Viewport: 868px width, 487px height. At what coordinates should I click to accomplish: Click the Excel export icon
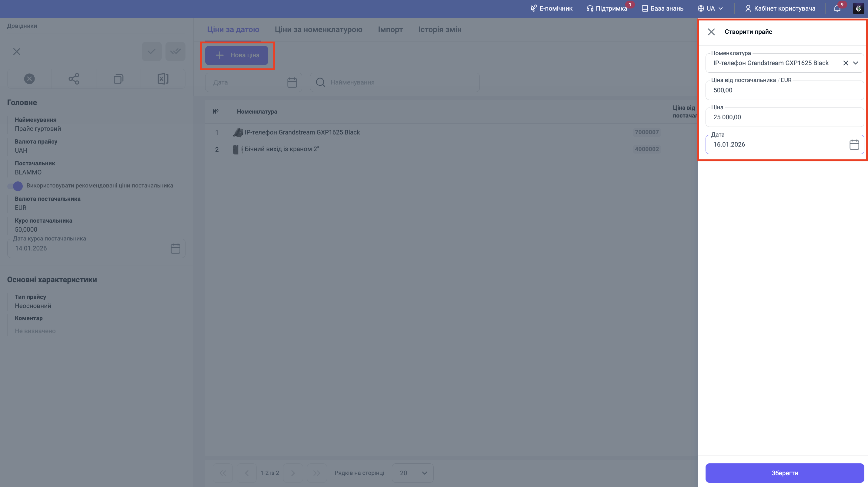(163, 79)
